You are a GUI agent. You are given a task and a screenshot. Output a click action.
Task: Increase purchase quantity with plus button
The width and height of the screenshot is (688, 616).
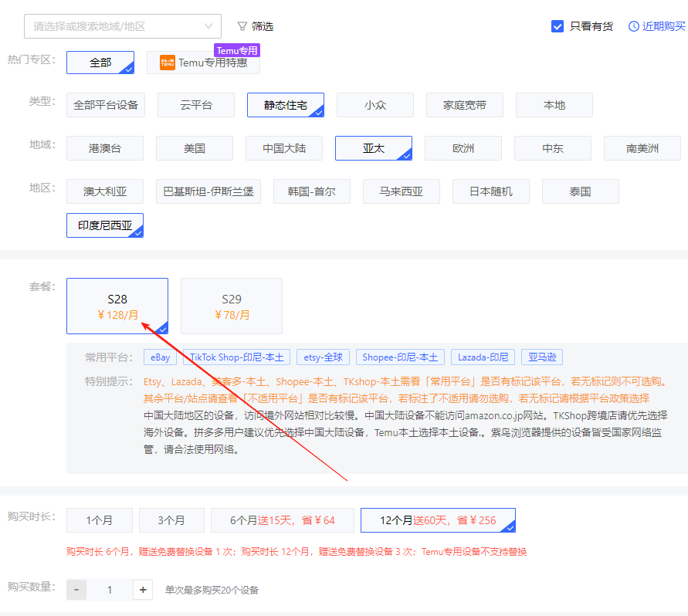[x=143, y=590]
